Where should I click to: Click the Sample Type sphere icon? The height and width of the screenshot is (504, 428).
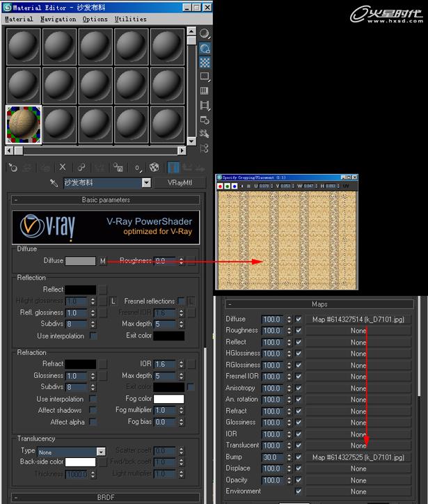(x=205, y=33)
